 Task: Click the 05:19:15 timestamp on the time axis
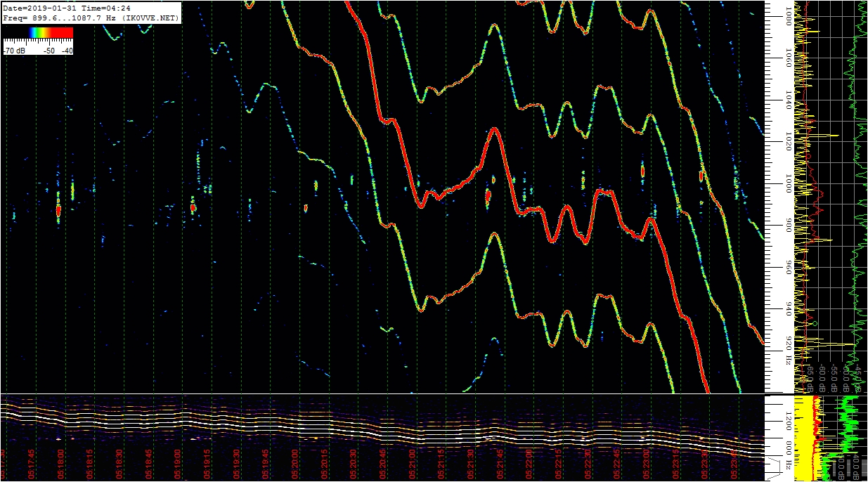[208, 464]
